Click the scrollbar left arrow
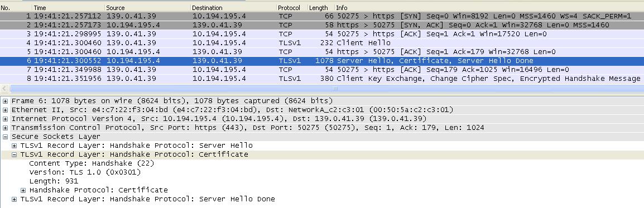The image size is (644, 208). (x=5, y=89)
